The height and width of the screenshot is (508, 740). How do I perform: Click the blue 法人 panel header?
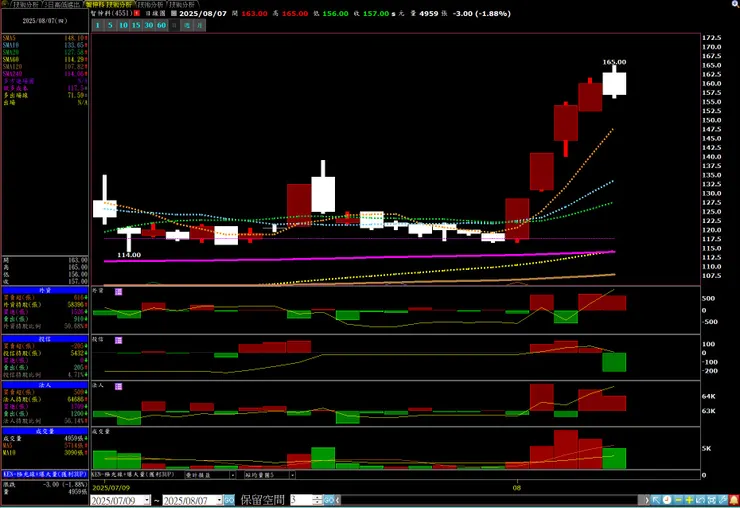pyautogui.click(x=45, y=385)
